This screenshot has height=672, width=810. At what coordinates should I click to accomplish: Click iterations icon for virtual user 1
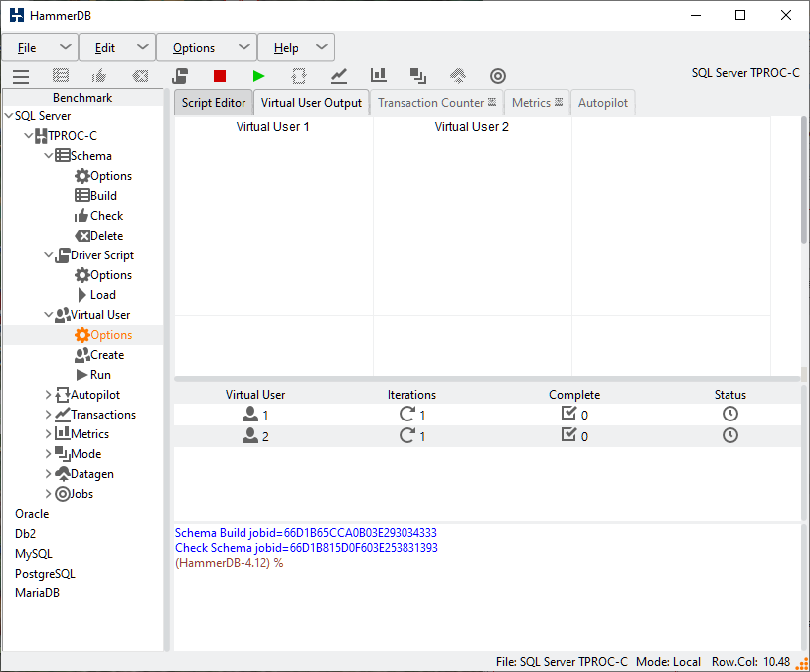pos(406,414)
